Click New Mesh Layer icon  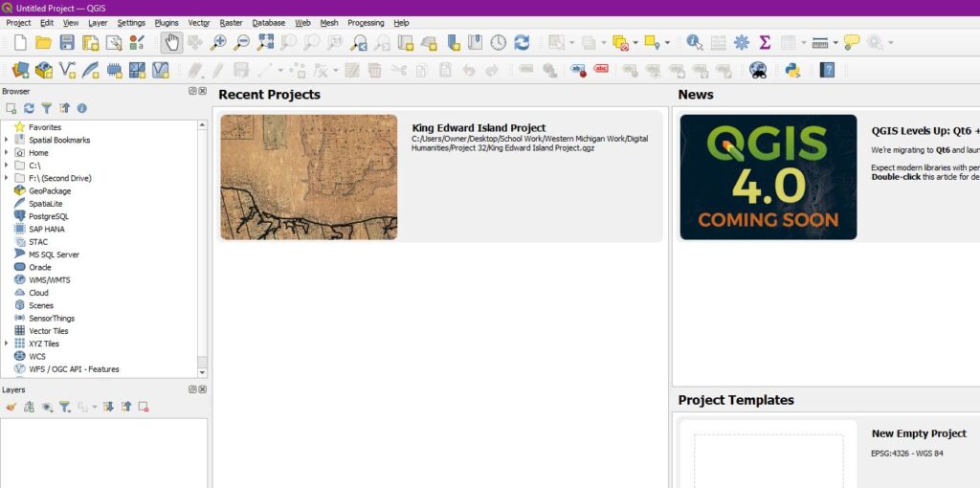click(137, 70)
